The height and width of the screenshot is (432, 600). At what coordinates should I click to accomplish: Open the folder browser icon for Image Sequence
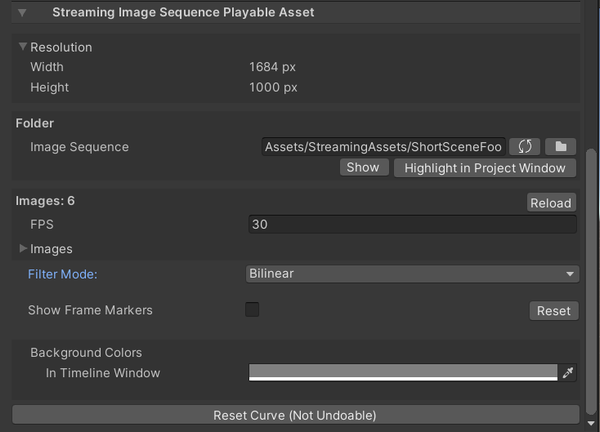[x=560, y=147]
